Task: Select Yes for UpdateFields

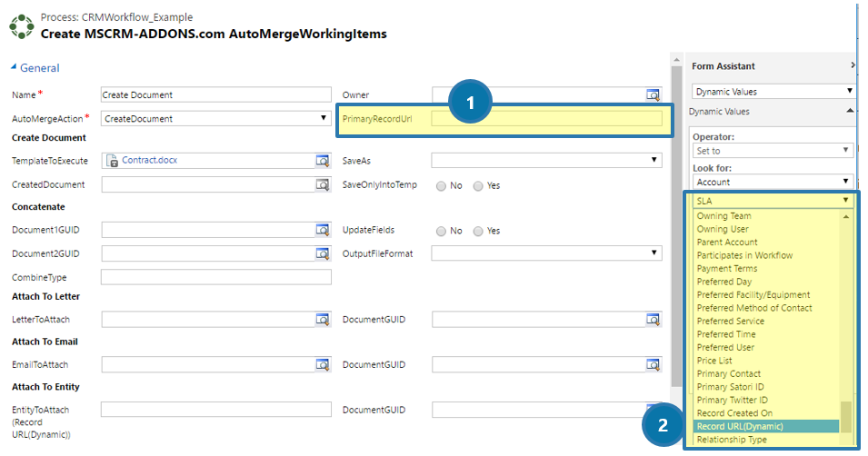Action: [x=478, y=232]
